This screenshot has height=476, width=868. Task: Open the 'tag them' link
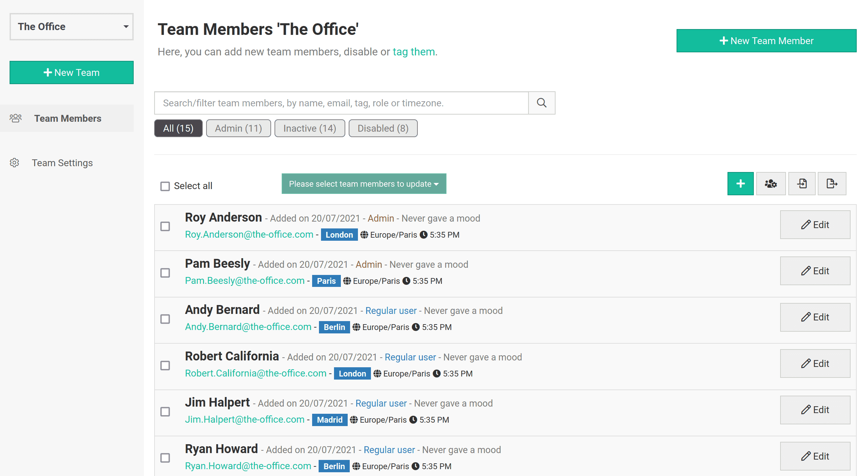414,52
